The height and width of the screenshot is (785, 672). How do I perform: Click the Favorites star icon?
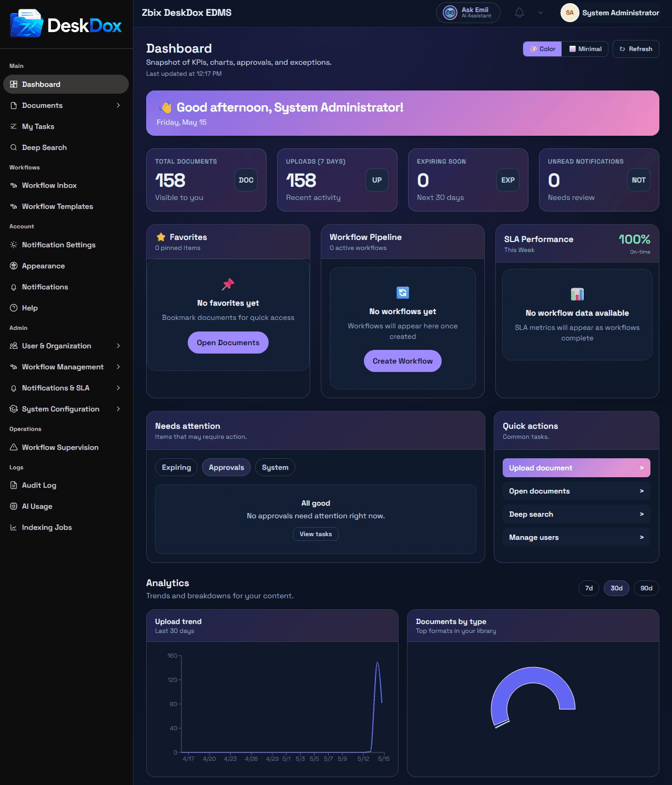[x=161, y=237]
